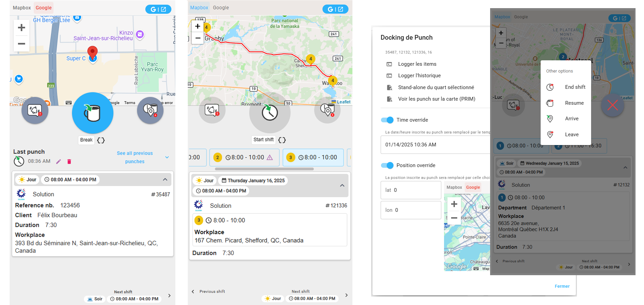
Task: Disable the Time override switch
Action: tap(387, 120)
